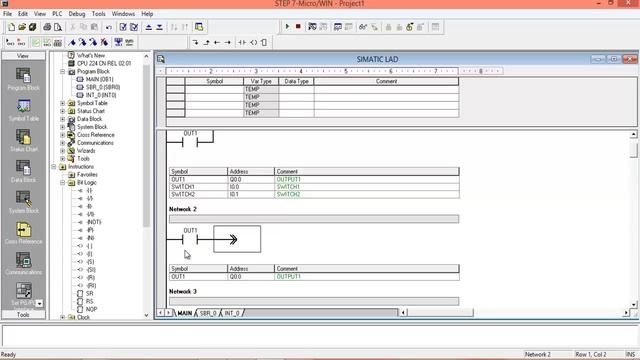Click the Print toolbar icon

tap(47, 27)
